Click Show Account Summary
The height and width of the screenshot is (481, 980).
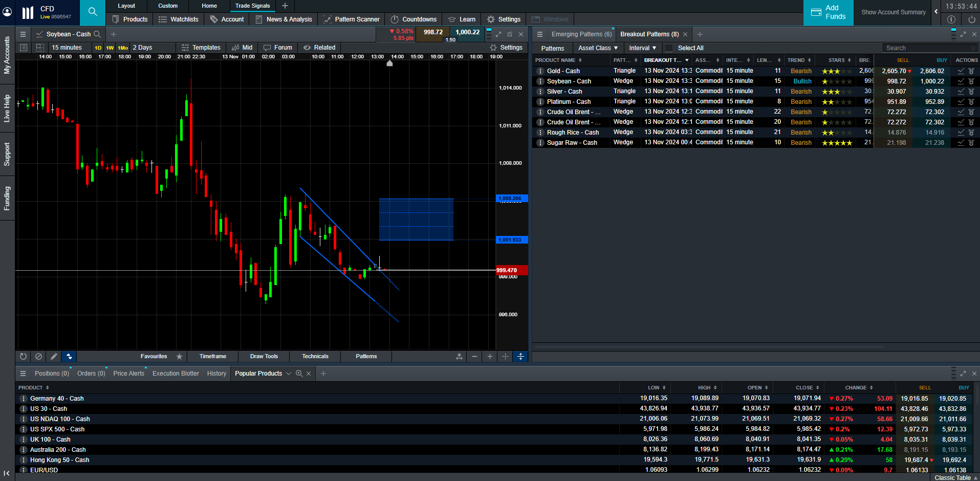click(x=893, y=12)
